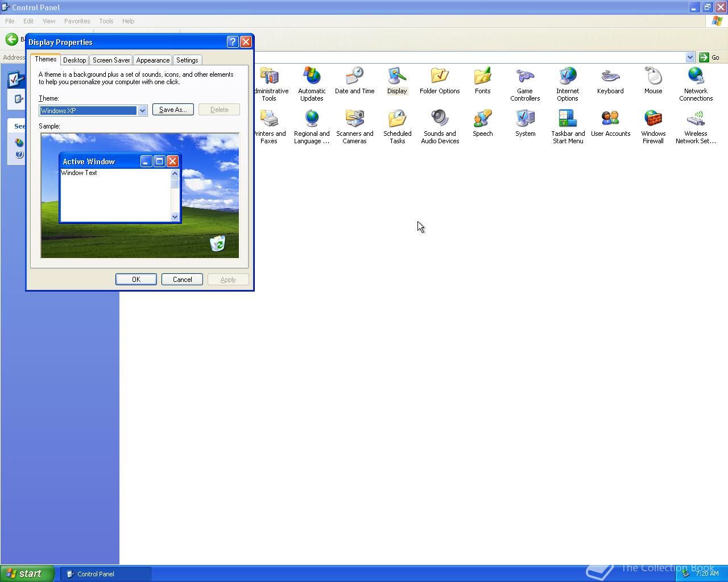Click the Help question mark in Display Properties
Viewport: 728px width, 582px height.
[x=232, y=41]
